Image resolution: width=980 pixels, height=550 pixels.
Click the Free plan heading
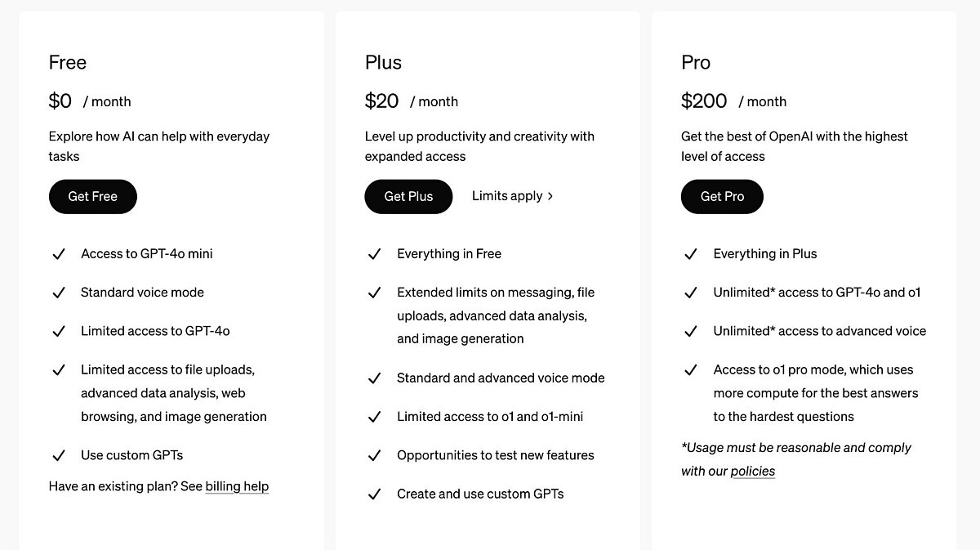point(68,63)
